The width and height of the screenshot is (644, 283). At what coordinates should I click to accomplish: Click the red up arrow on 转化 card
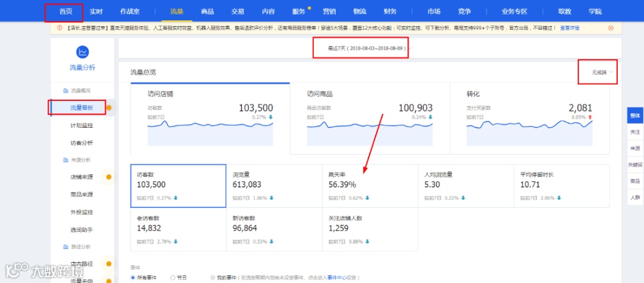click(x=590, y=117)
